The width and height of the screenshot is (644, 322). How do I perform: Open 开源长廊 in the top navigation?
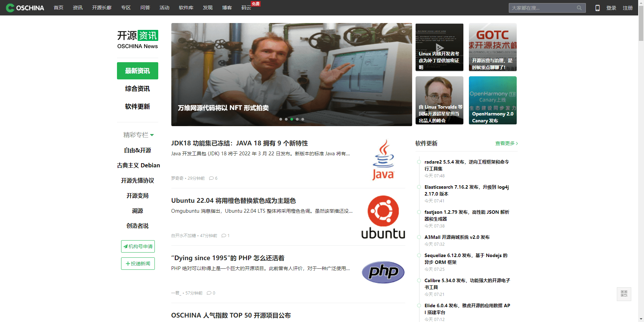(x=102, y=8)
